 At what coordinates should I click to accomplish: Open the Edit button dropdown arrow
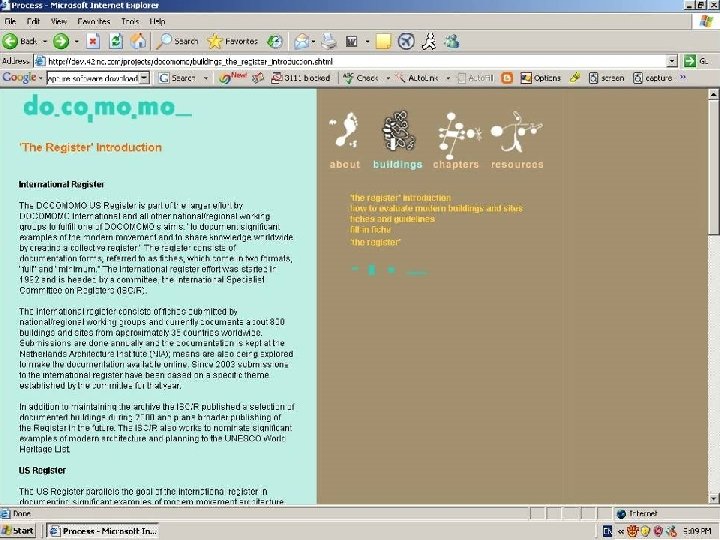pos(367,42)
